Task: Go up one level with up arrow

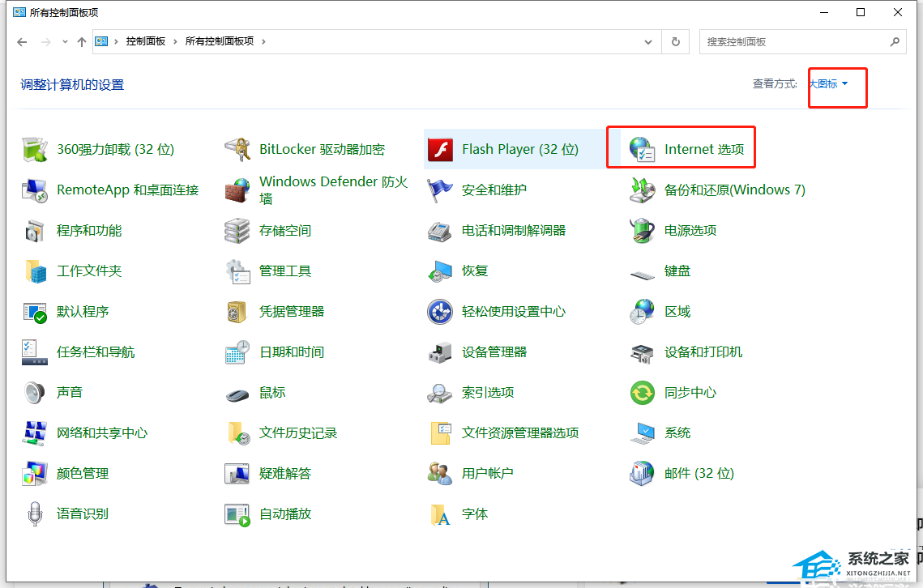Action: (81, 41)
